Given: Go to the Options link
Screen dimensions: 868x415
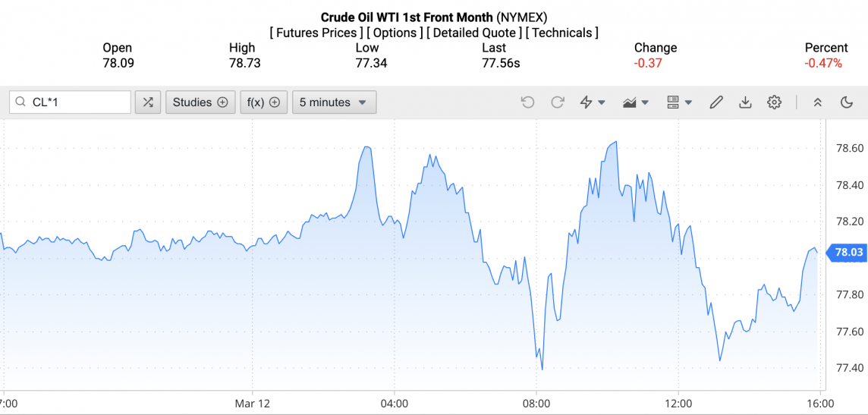Looking at the screenshot, I should tap(395, 33).
